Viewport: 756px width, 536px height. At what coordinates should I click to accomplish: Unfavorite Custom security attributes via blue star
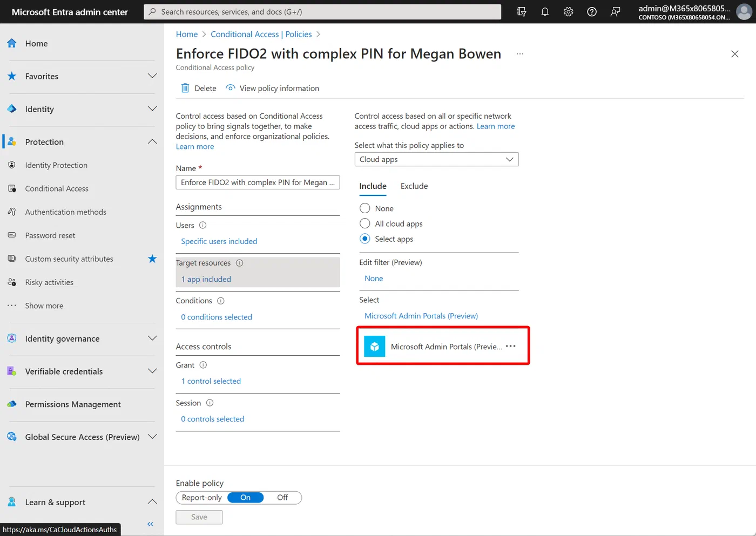[152, 259]
